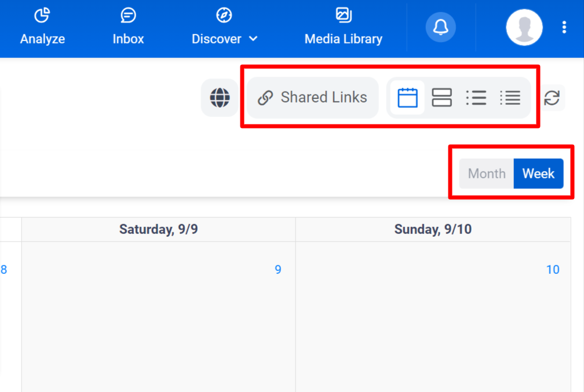584x392 pixels.
Task: Click the globe timezone icon
Action: tap(220, 97)
